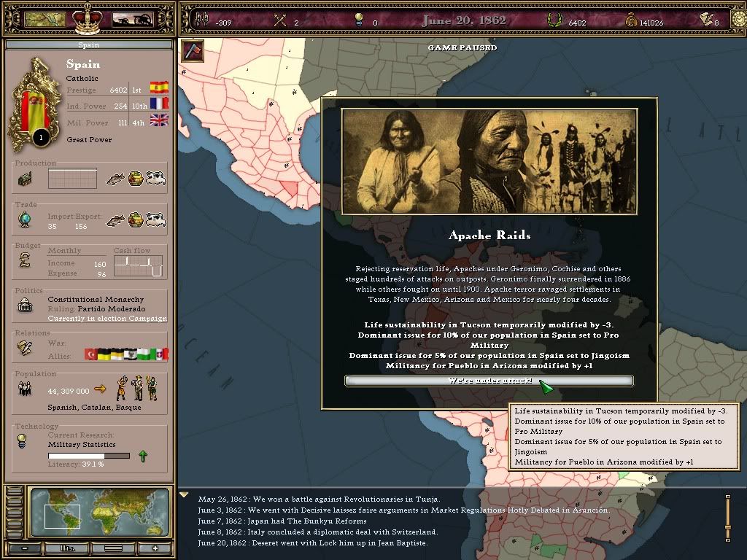
Task: Open Population via the people icon
Action: 25,390
